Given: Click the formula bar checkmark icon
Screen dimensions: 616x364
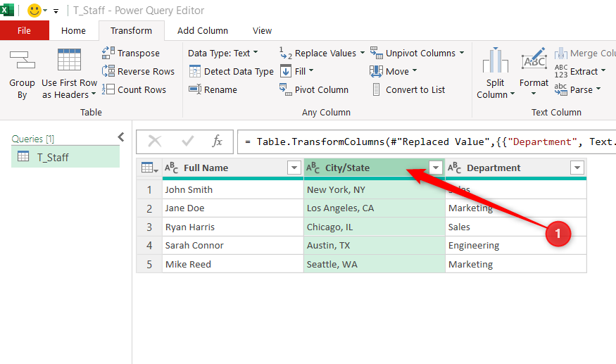Looking at the screenshot, I should [188, 141].
